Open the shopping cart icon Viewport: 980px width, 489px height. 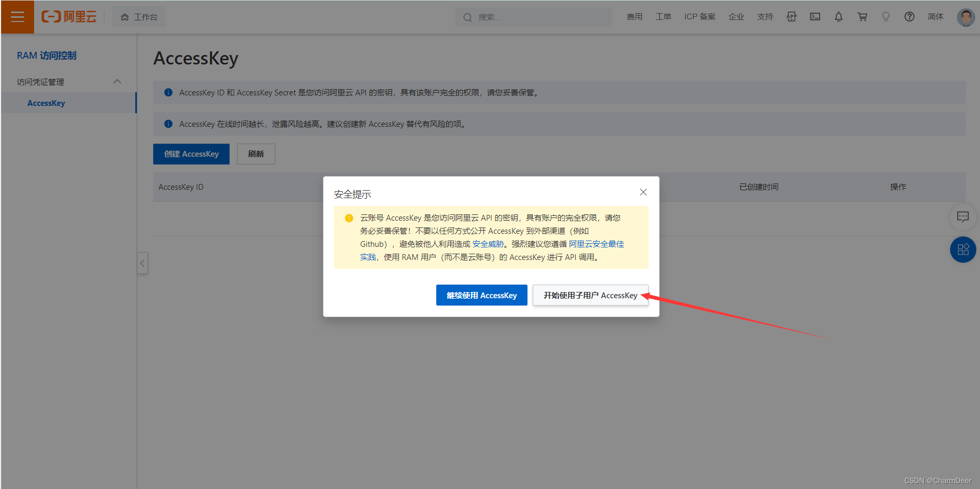(x=862, y=17)
